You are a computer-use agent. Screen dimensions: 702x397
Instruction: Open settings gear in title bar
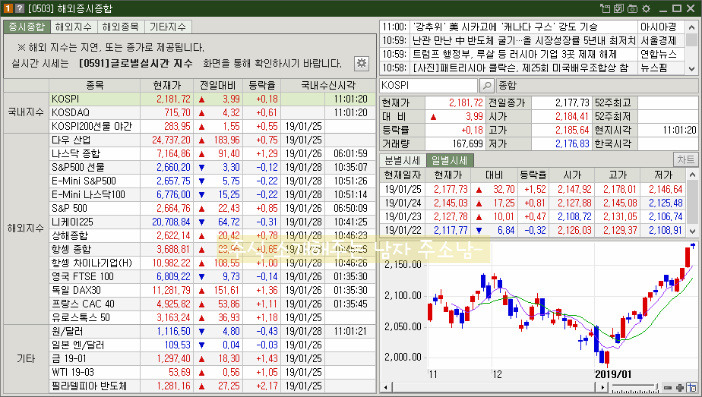(646, 8)
